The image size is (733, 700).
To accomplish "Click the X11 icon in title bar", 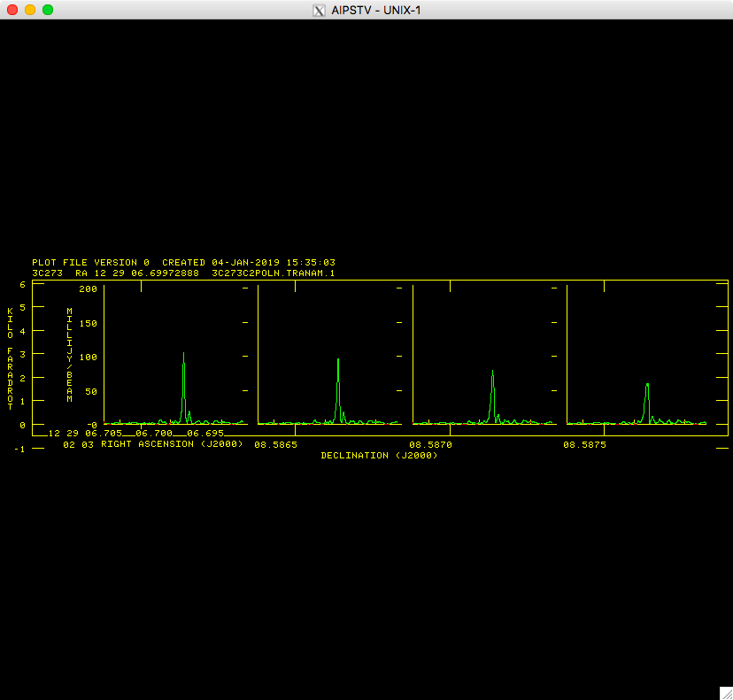I will tap(320, 10).
